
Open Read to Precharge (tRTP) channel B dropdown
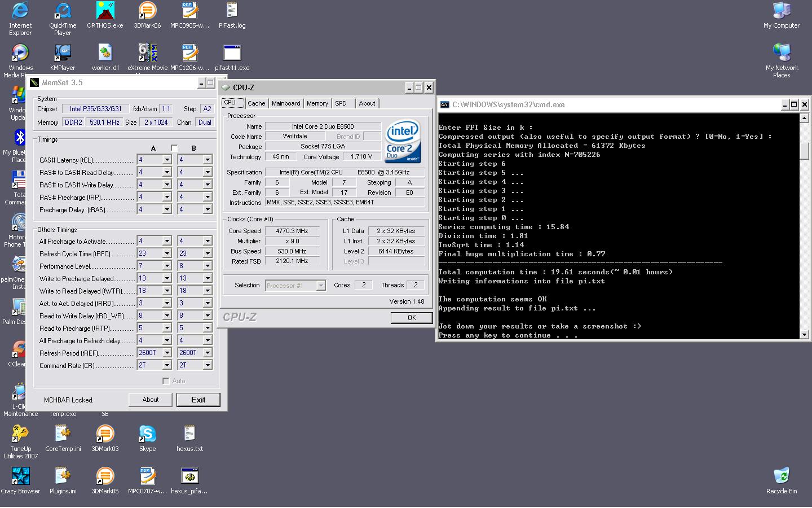[x=208, y=328]
